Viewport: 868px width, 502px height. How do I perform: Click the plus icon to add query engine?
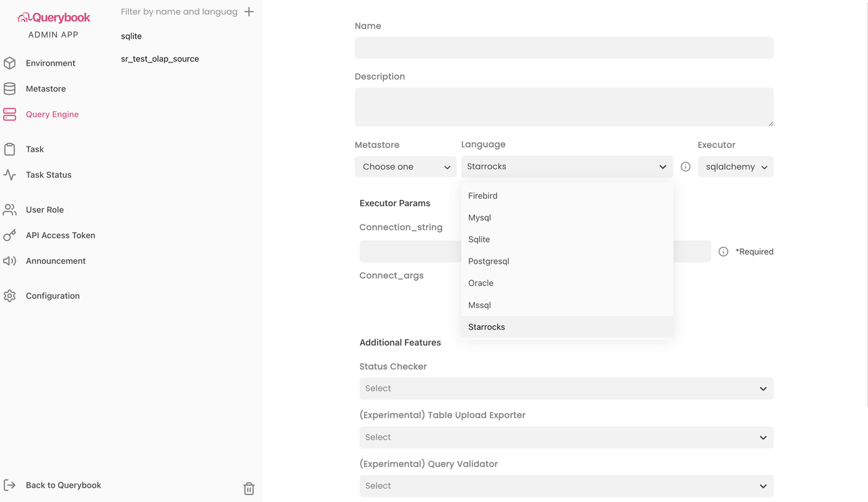pyautogui.click(x=249, y=12)
